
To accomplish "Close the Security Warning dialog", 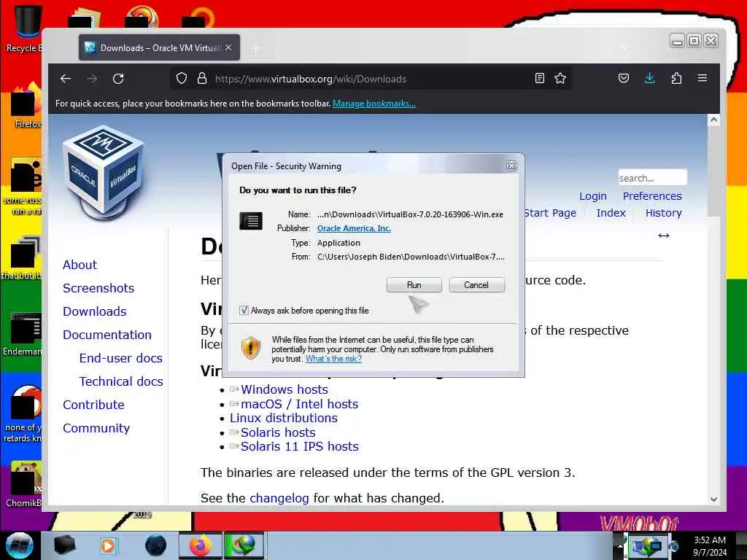I will tap(511, 166).
